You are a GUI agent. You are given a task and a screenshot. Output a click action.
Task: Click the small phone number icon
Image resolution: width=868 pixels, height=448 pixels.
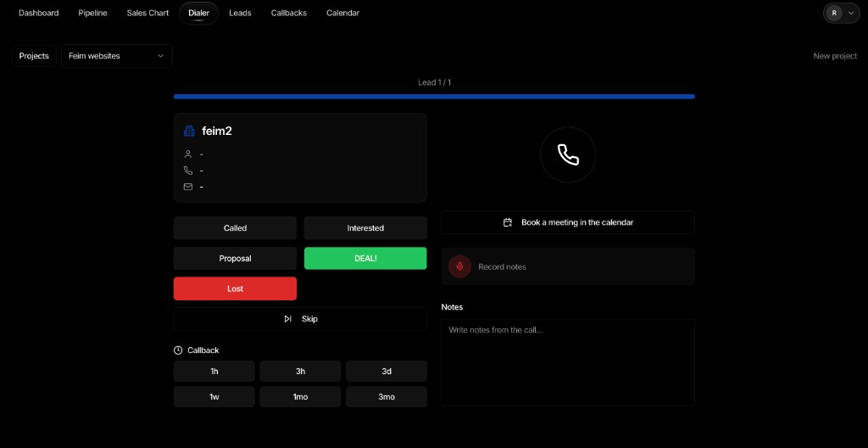click(x=188, y=171)
